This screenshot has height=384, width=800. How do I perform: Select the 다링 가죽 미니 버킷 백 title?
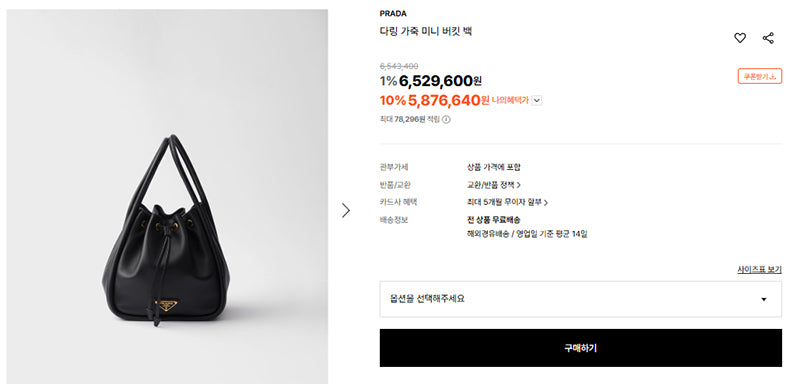point(426,31)
